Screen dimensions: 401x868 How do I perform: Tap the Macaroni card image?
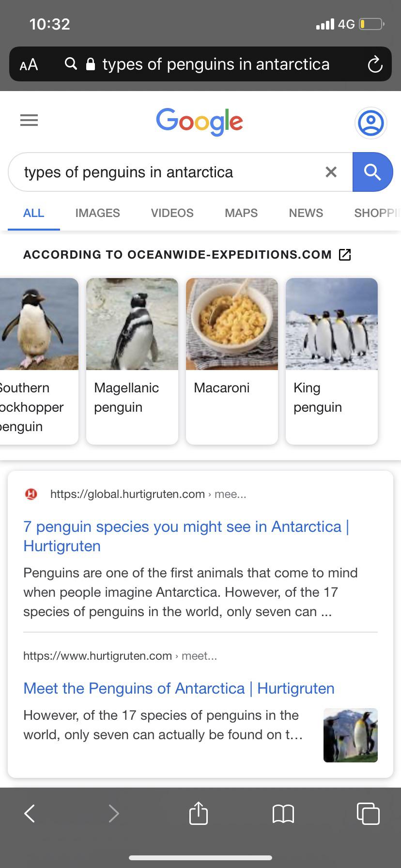click(x=232, y=324)
